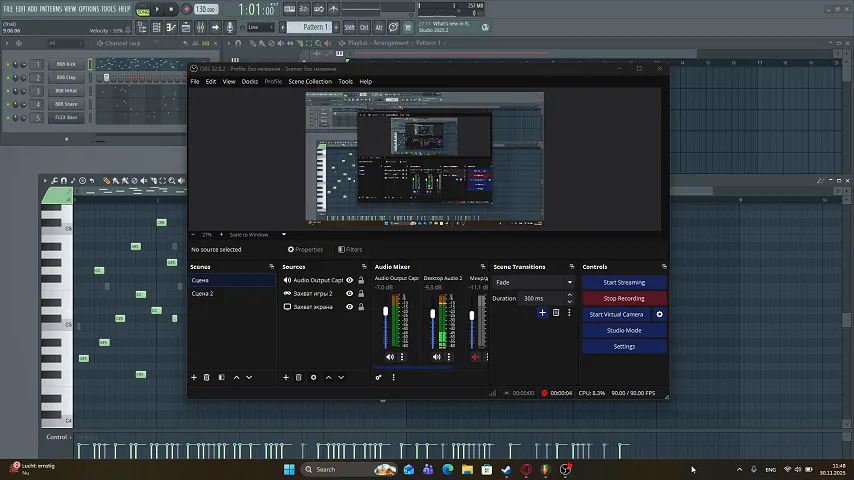Open OBS Docks menu

(x=250, y=81)
